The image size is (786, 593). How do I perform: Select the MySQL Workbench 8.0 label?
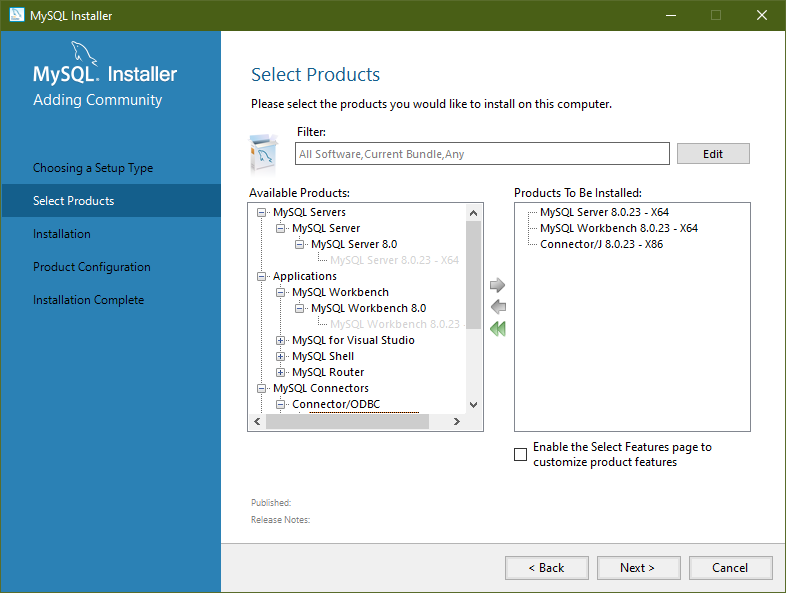pos(368,308)
